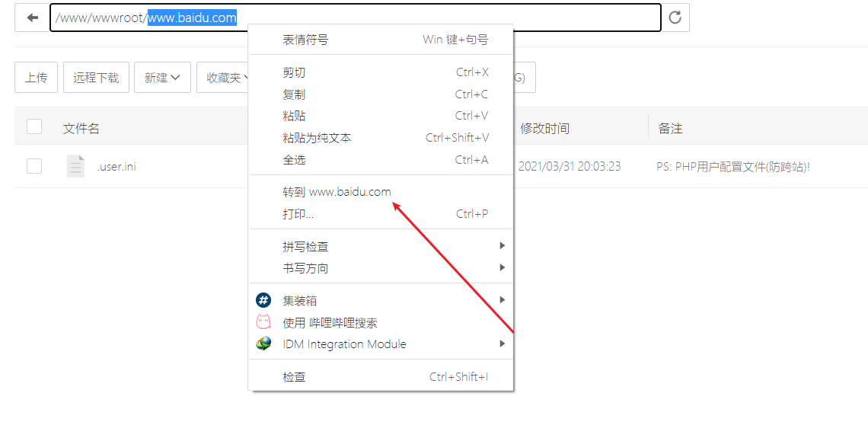
Task: Toggle the select-all files checkbox
Action: click(34, 126)
